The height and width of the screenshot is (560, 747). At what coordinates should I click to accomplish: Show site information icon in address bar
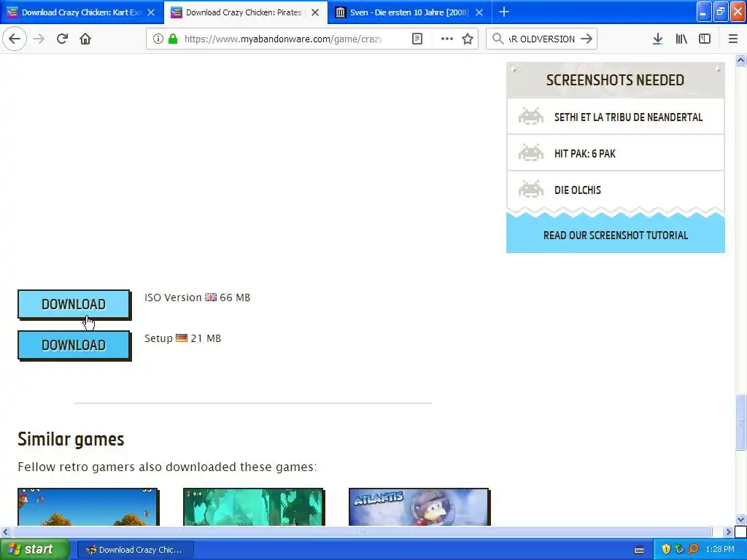tap(158, 39)
